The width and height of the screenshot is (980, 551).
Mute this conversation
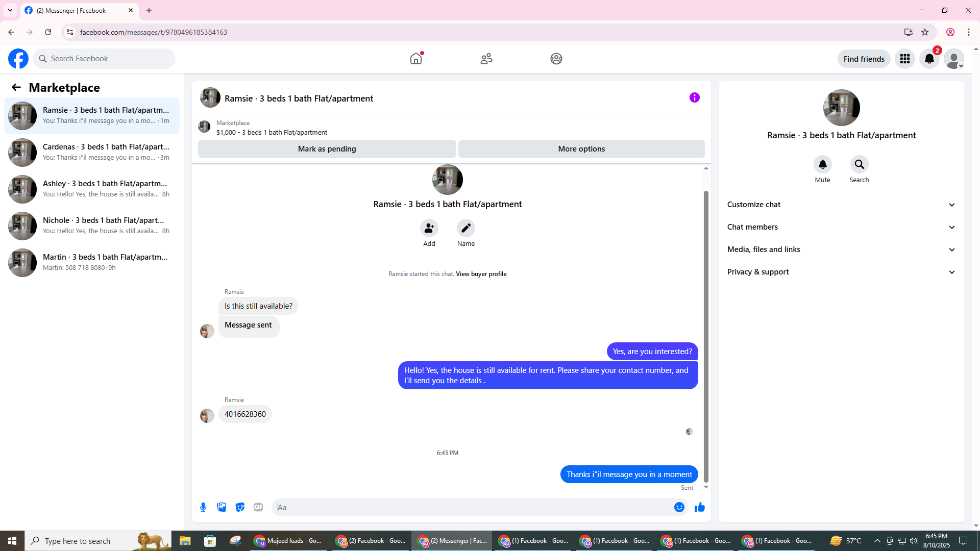[x=822, y=165]
